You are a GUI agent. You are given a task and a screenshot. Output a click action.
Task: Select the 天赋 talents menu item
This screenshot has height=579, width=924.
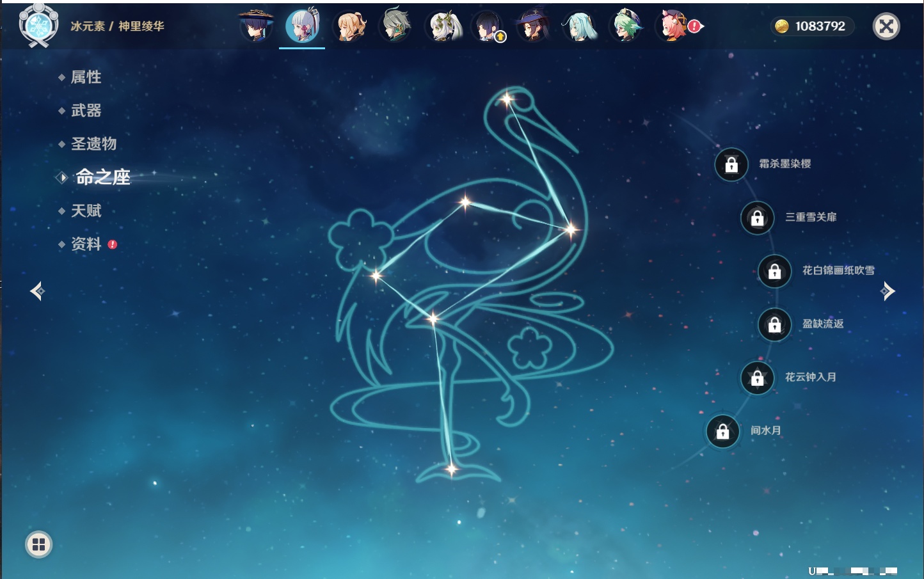[86, 210]
